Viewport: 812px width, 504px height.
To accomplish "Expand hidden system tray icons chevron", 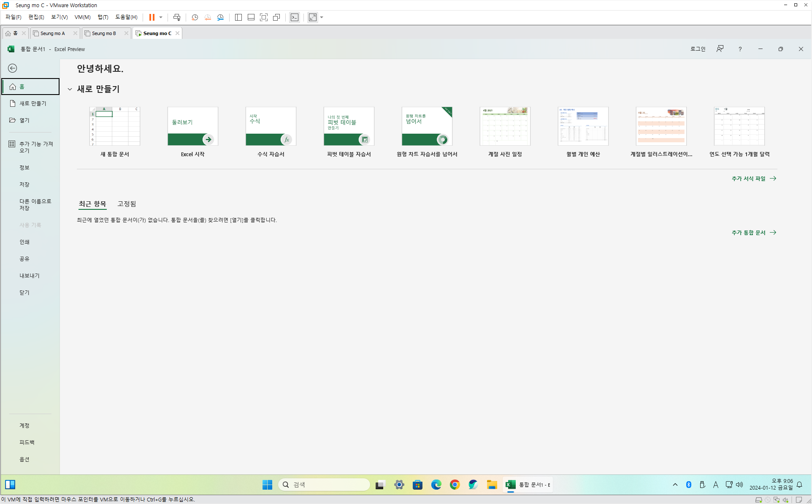I will [675, 485].
